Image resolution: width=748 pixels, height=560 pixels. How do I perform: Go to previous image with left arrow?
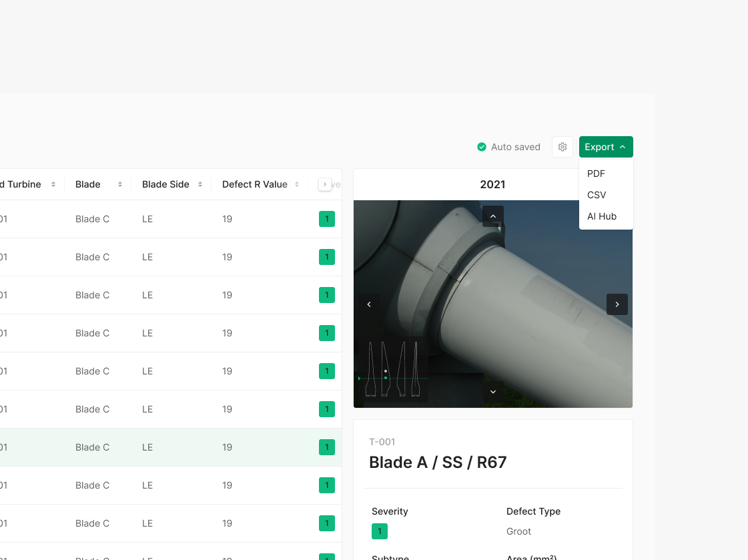click(x=370, y=304)
